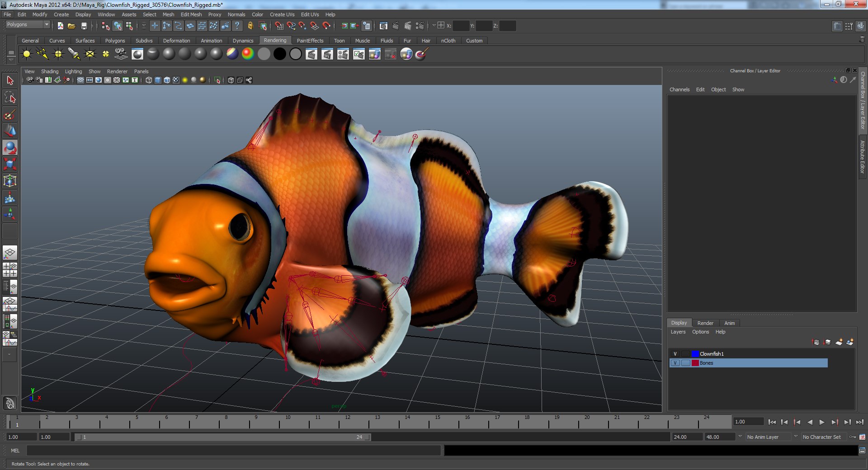Pick the Move tool cone icon

click(x=10, y=131)
